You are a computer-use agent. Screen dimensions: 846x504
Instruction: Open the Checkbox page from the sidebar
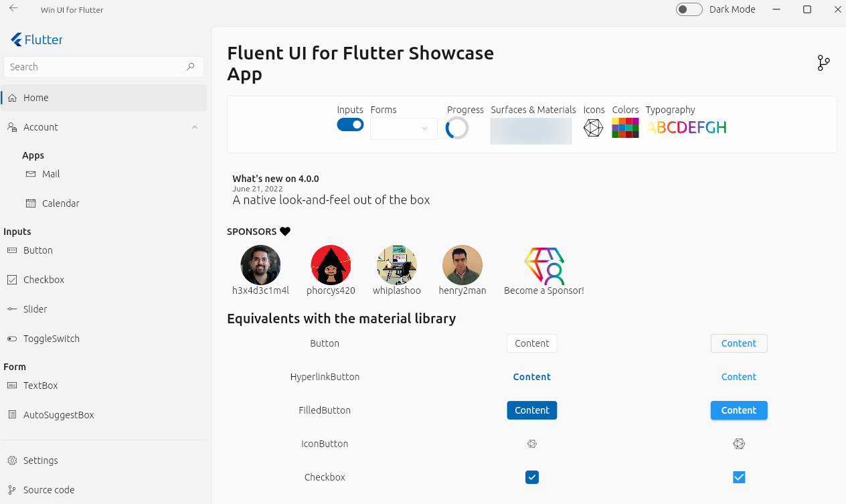click(x=44, y=279)
